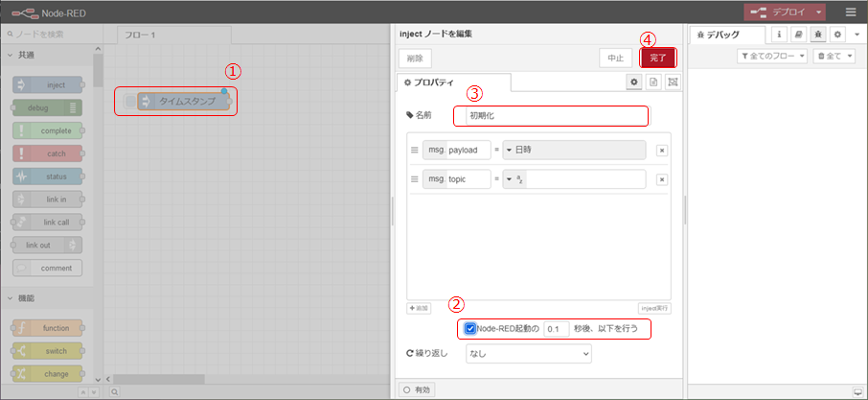Delete the msg.payload property row

pos(661,150)
